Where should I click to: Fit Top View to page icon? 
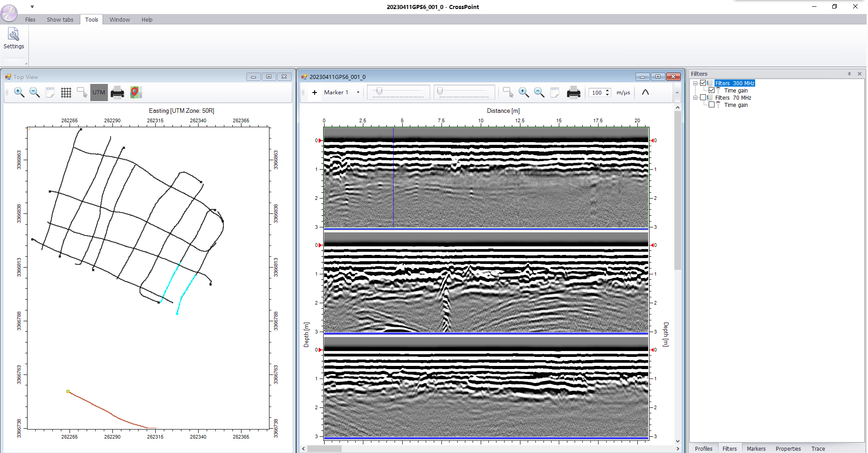coord(50,92)
